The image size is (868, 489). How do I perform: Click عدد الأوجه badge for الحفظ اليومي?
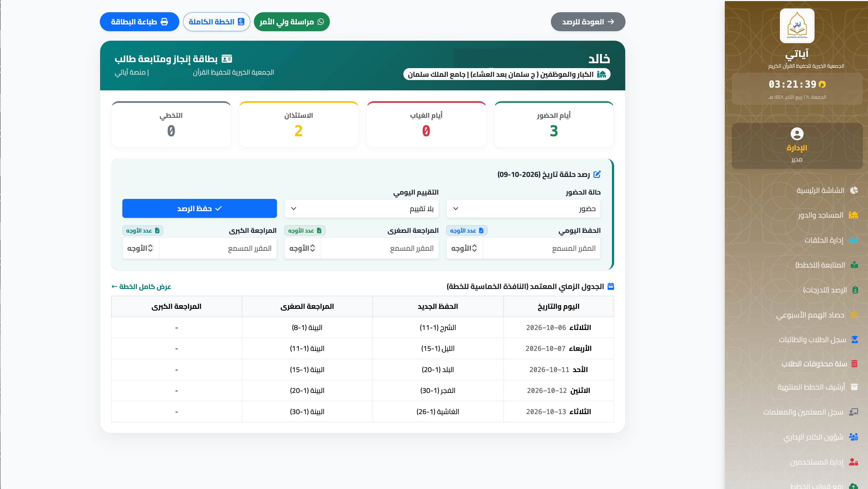click(x=467, y=230)
